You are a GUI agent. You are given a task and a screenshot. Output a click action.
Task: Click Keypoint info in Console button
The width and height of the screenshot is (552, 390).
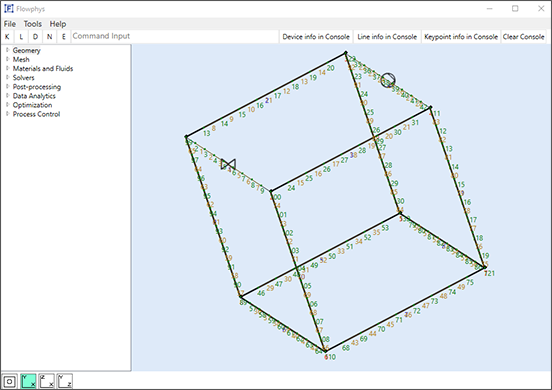[461, 37]
